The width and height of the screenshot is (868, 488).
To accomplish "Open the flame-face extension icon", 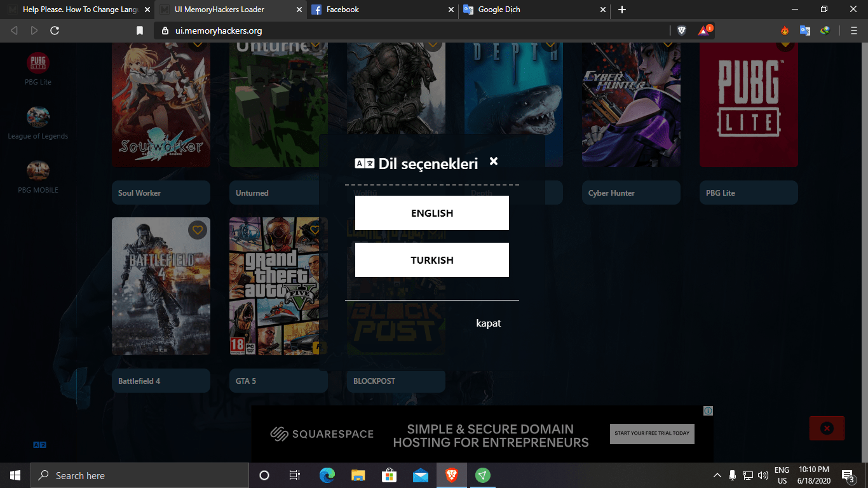I will pyautogui.click(x=785, y=30).
